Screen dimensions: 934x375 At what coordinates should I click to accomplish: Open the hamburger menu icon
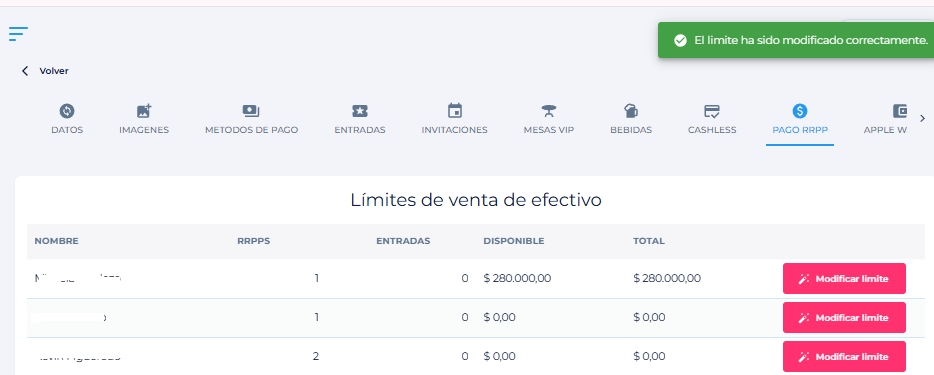[x=18, y=34]
